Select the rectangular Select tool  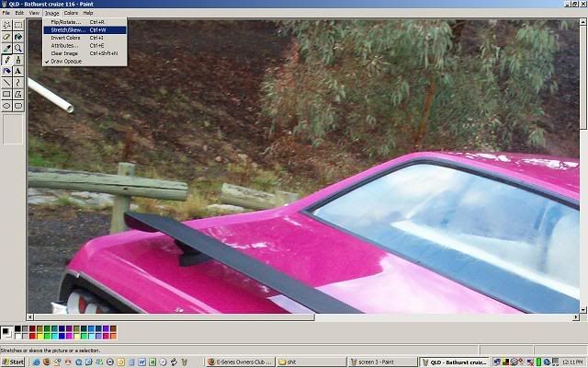[18, 25]
